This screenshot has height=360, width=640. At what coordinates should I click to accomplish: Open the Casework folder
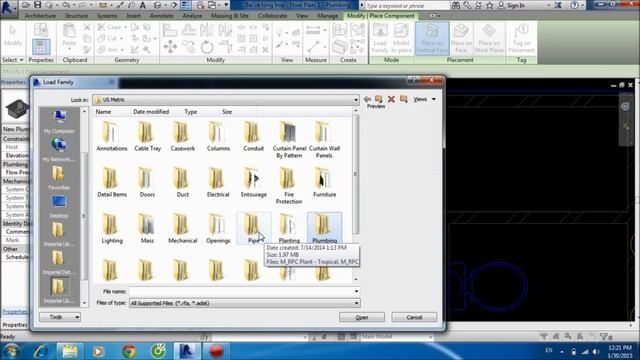coord(182,137)
